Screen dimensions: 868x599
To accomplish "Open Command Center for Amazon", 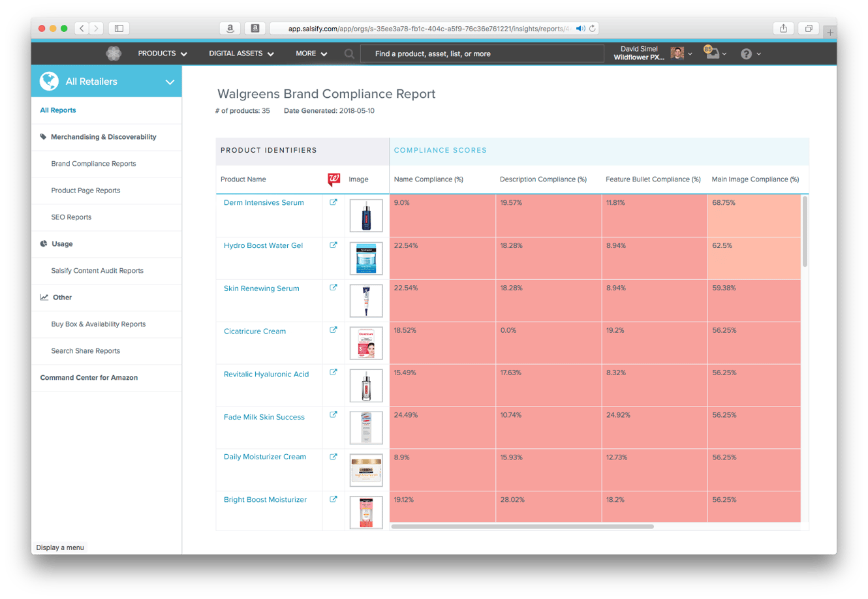I will click(89, 378).
